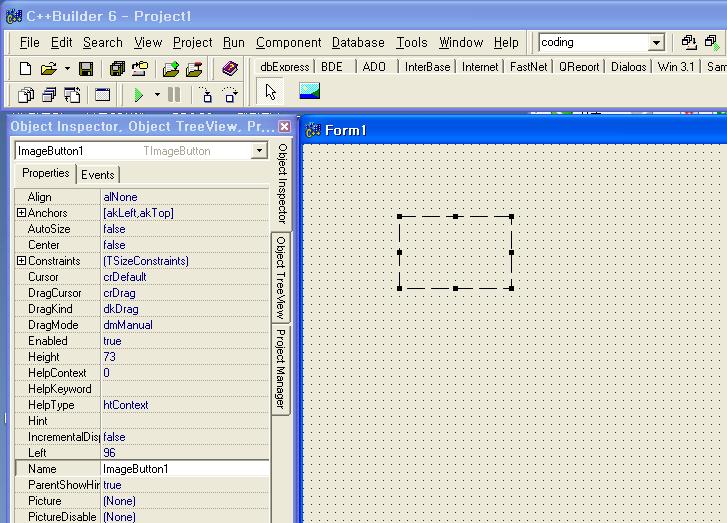Switch to the Events tab
Viewport: 727px width, 523px height.
(x=98, y=174)
